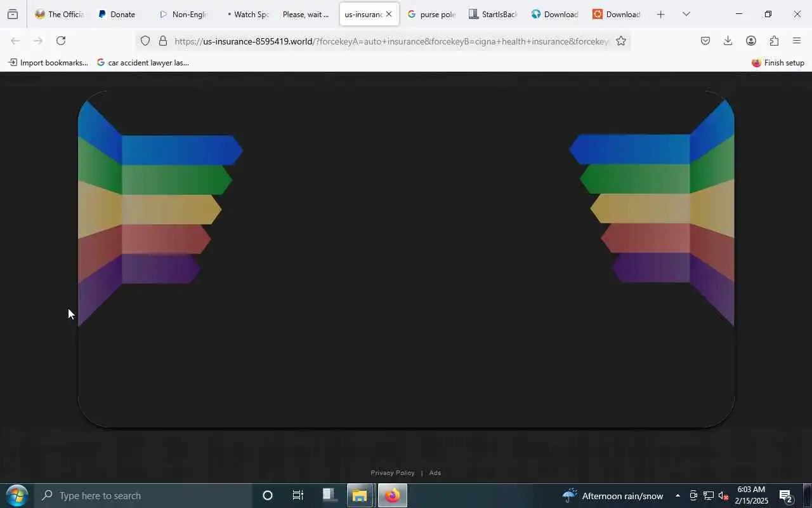
Task: Switch to the first Download tab with globe icon
Action: [x=554, y=14]
